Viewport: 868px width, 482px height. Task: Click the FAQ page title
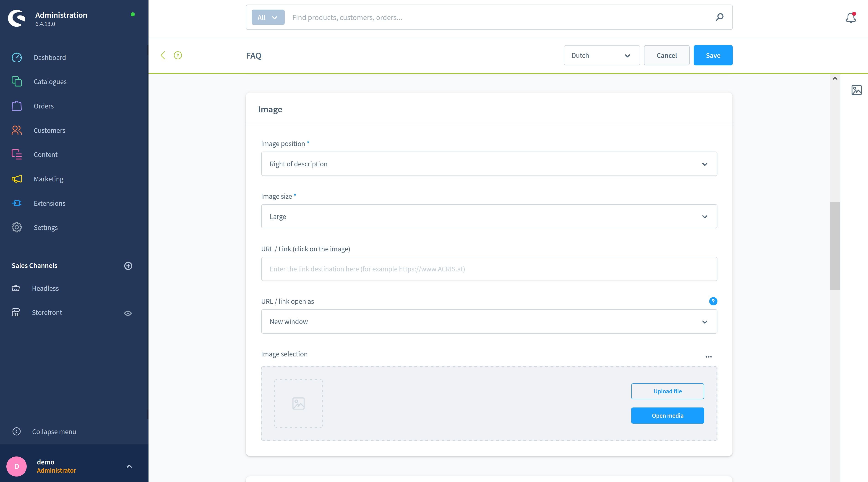pyautogui.click(x=254, y=56)
